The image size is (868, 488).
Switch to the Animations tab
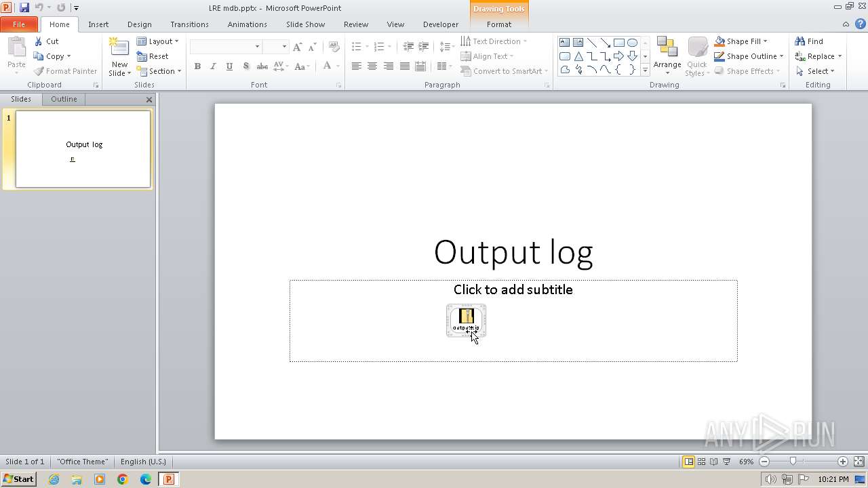[247, 24]
